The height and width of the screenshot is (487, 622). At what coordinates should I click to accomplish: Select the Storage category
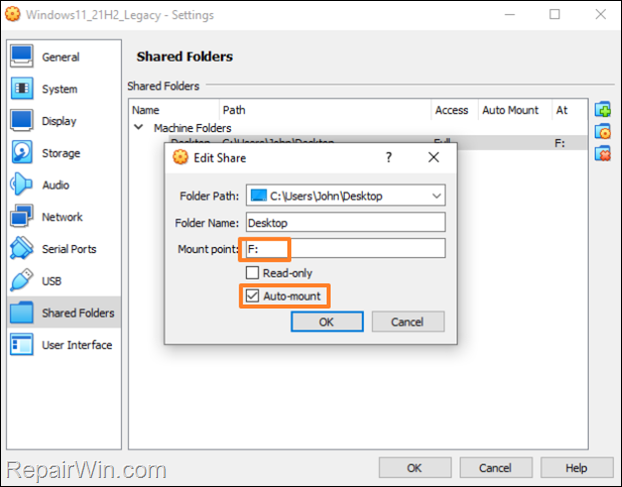pyautogui.click(x=61, y=153)
